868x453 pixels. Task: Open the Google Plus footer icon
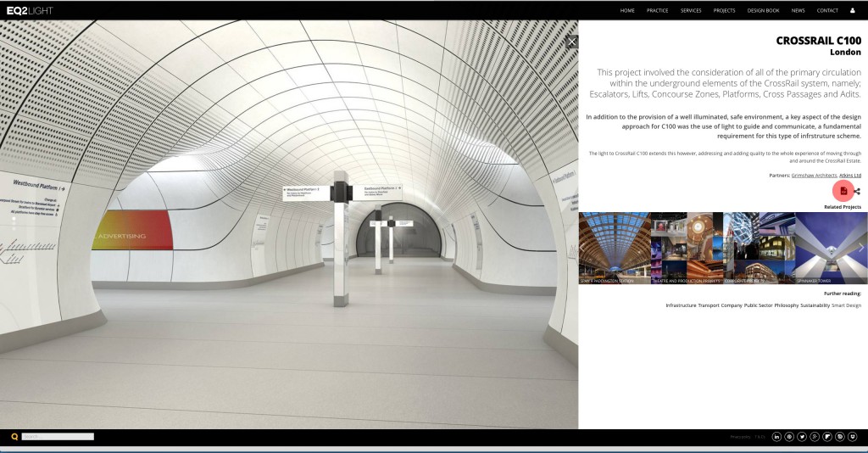[x=815, y=436]
